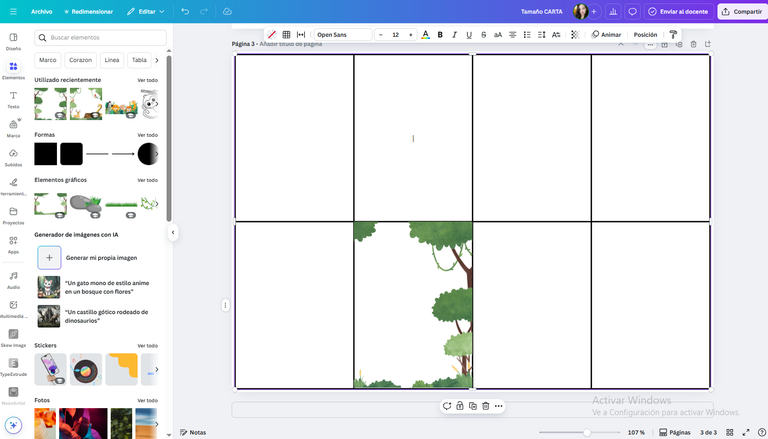Open the table borders icon
This screenshot has height=439, width=768.
point(287,34)
